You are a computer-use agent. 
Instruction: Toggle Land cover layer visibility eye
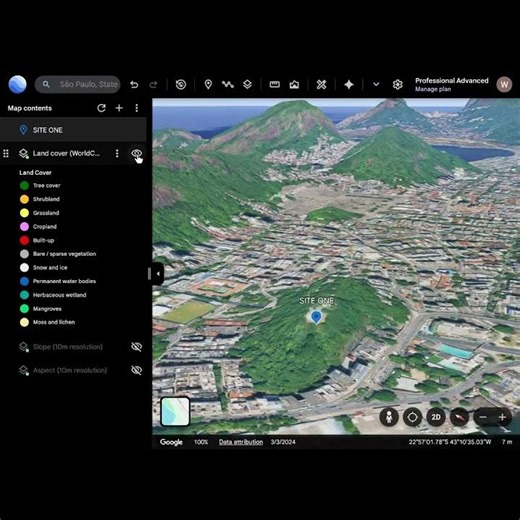pyautogui.click(x=136, y=153)
